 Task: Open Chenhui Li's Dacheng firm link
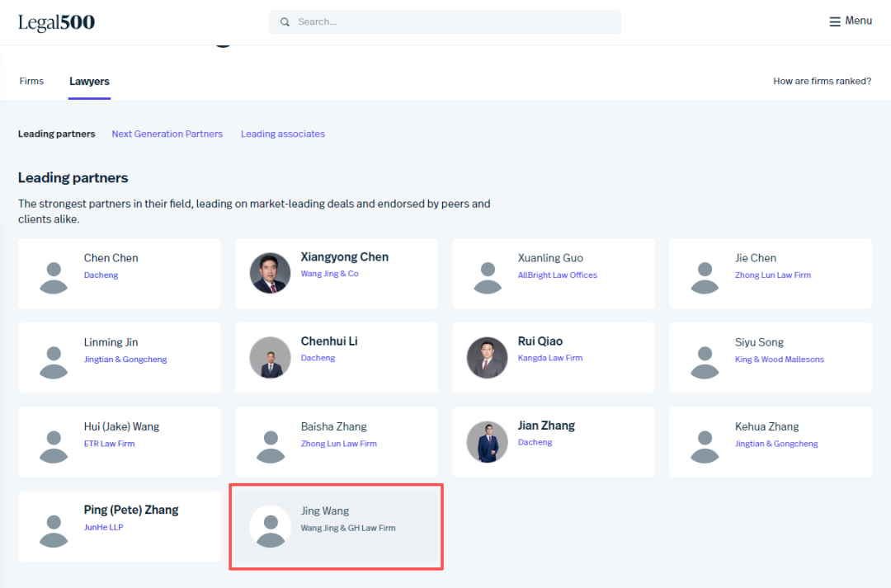pyautogui.click(x=318, y=358)
